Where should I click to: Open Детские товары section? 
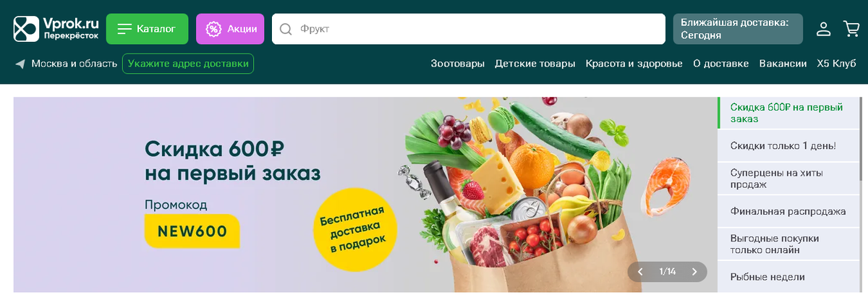point(535,64)
